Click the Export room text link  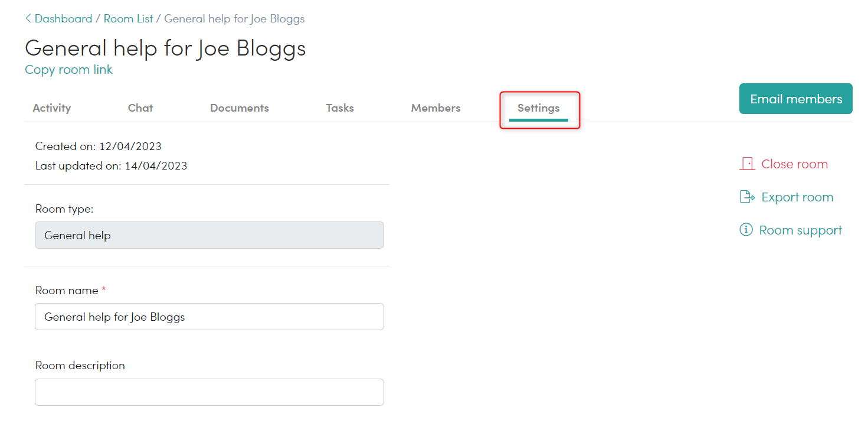797,197
